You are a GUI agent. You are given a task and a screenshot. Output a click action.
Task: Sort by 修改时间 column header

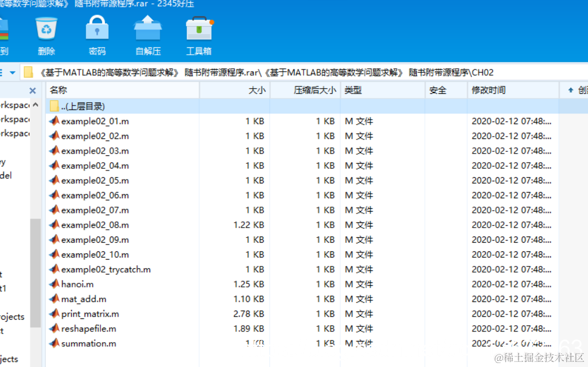513,90
